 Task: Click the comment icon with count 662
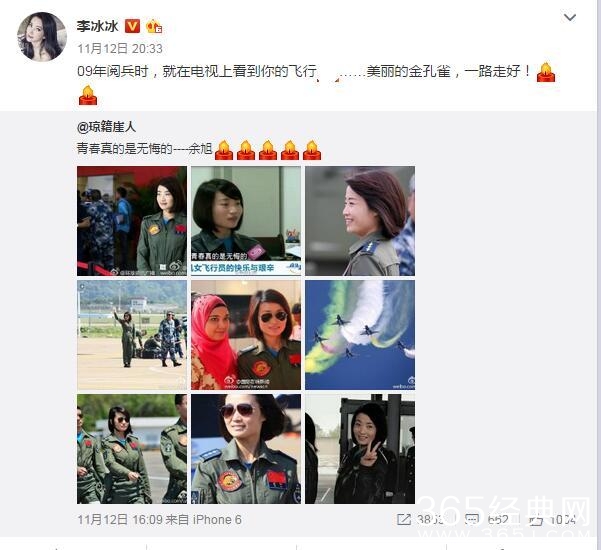(x=472, y=520)
